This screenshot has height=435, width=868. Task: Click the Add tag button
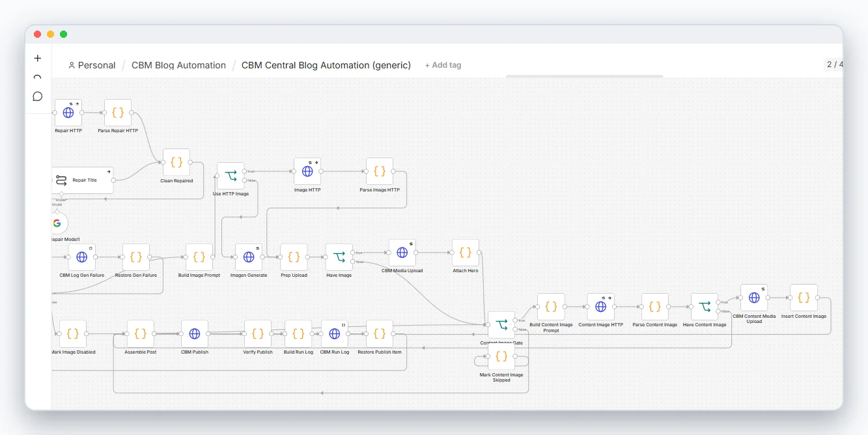coord(443,65)
